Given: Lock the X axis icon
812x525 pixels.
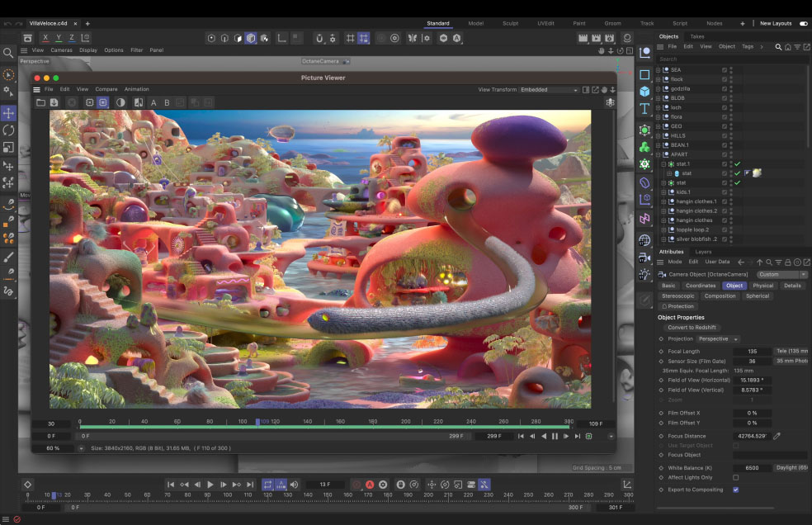Looking at the screenshot, I should (x=45, y=38).
